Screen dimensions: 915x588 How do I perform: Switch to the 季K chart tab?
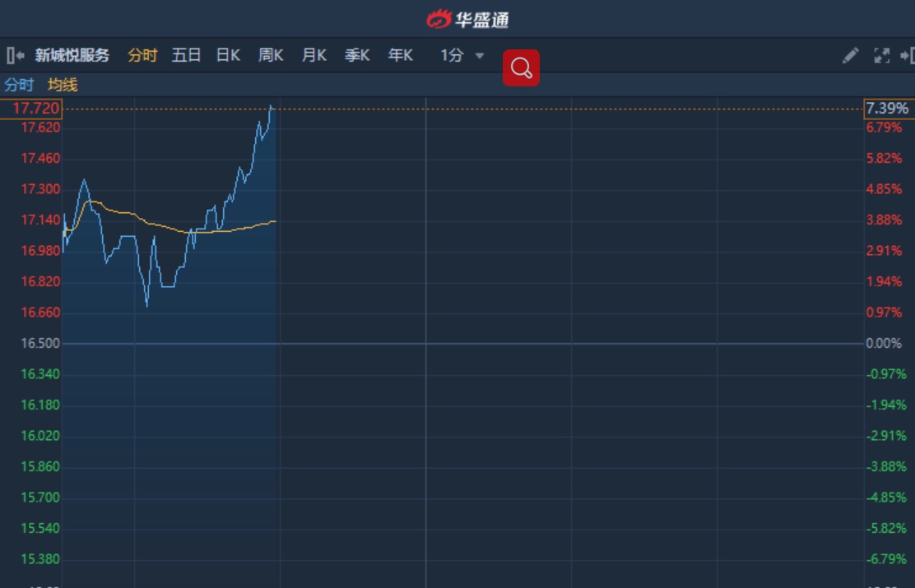pyautogui.click(x=357, y=56)
